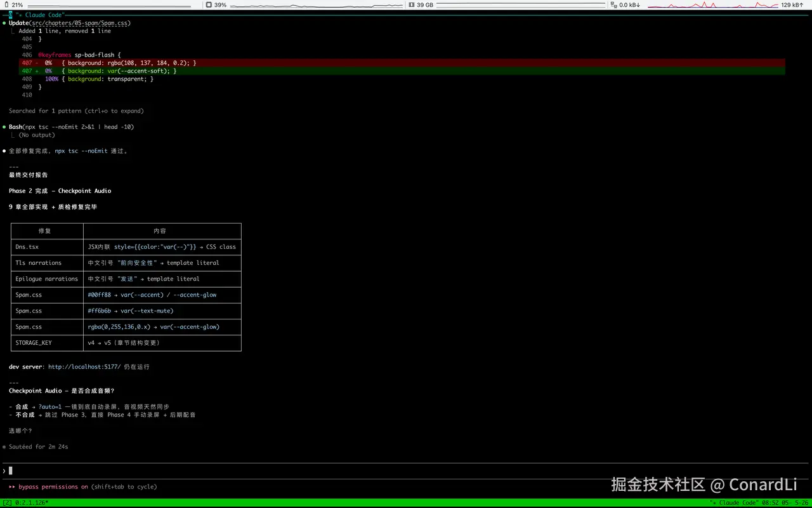Click the "不合成 → 跳过 Phase 3" option line

tap(102, 415)
